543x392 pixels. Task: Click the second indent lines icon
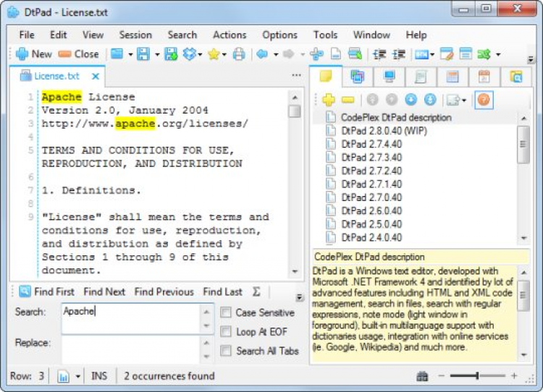pyautogui.click(x=399, y=54)
